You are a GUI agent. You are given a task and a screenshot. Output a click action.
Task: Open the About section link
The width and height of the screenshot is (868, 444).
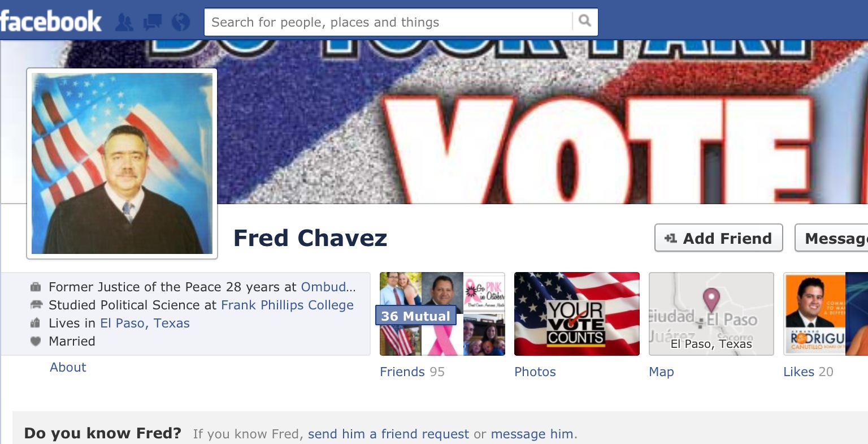[68, 367]
